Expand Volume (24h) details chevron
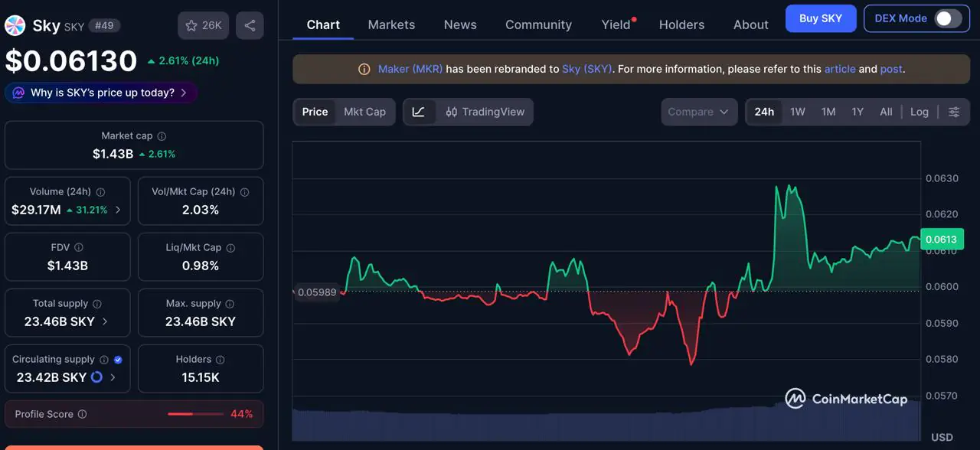Screen dimensions: 980x450 [118, 210]
